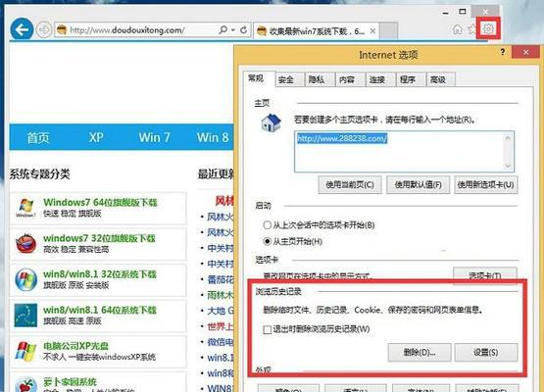
Task: Click the Windows XP flag icon
Action: pyautogui.click(x=25, y=351)
